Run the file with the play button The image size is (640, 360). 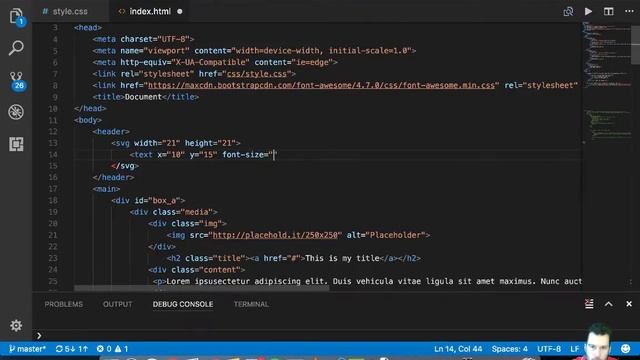588,11
